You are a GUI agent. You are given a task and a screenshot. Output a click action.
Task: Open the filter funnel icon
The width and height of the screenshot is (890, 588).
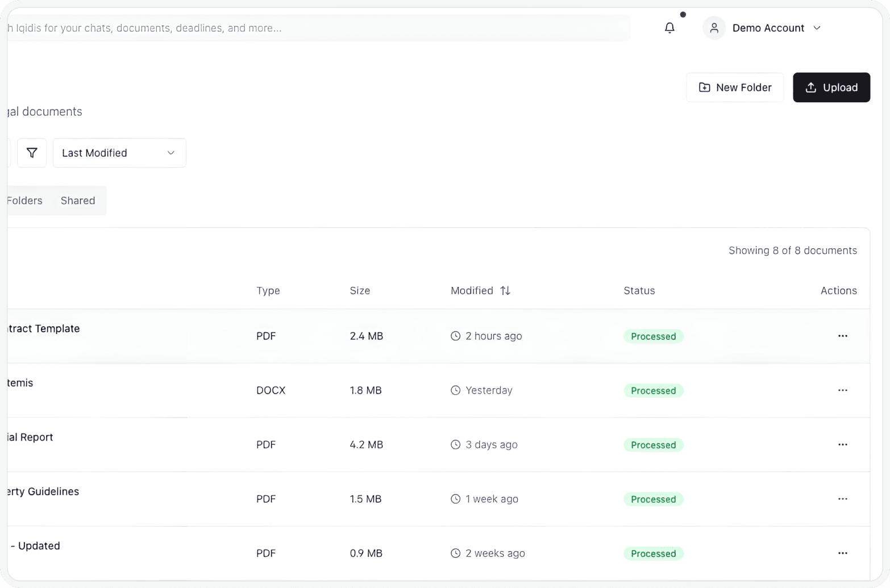[32, 153]
